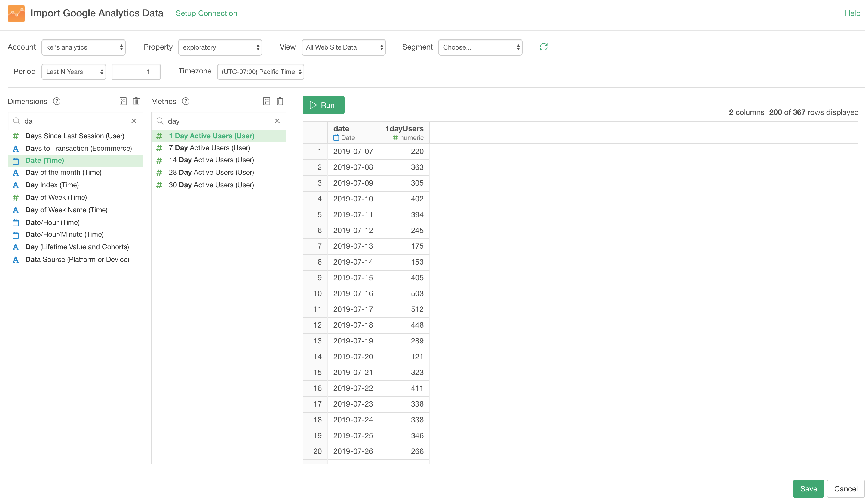The height and width of the screenshot is (504, 865).
Task: Click the Dimensions search magnifier icon
Action: point(16,121)
